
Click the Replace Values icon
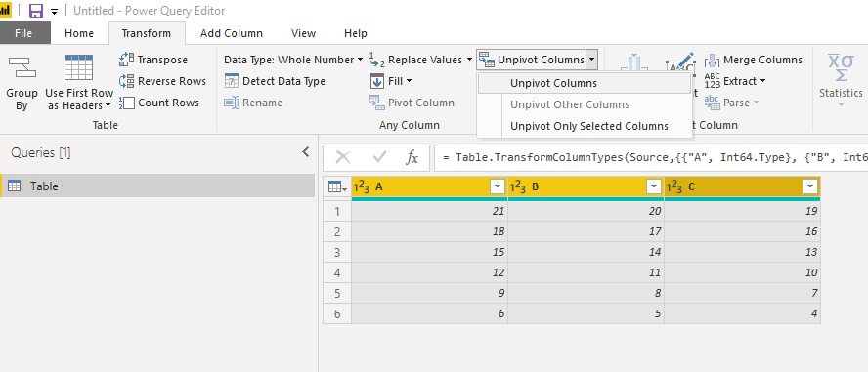[376, 60]
